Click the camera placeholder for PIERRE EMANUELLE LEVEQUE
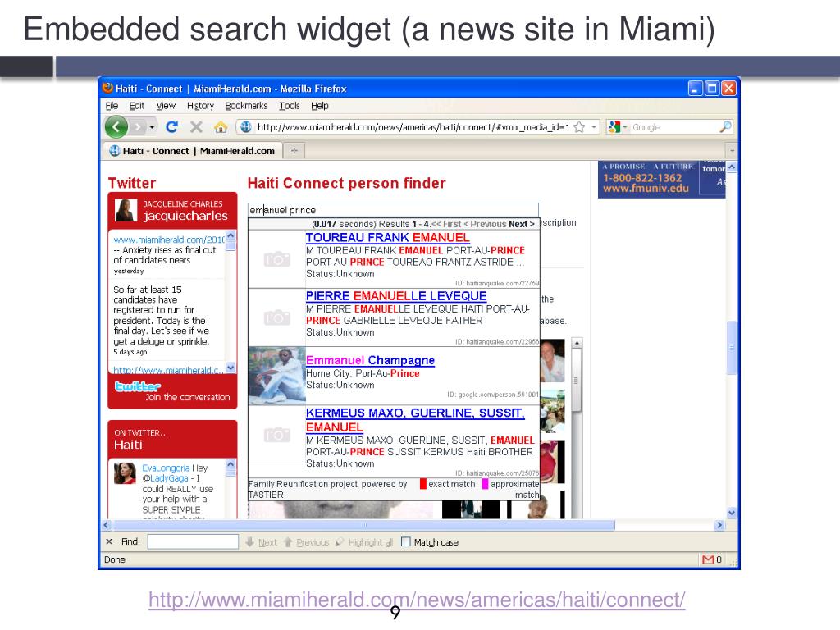The image size is (840, 630). pyautogui.click(x=276, y=317)
